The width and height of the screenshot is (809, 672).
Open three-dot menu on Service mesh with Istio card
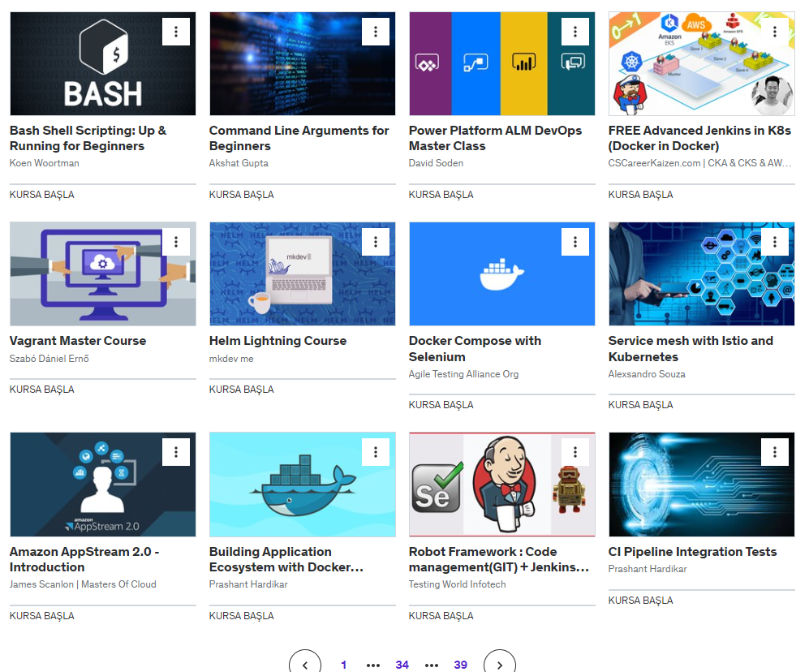point(775,242)
